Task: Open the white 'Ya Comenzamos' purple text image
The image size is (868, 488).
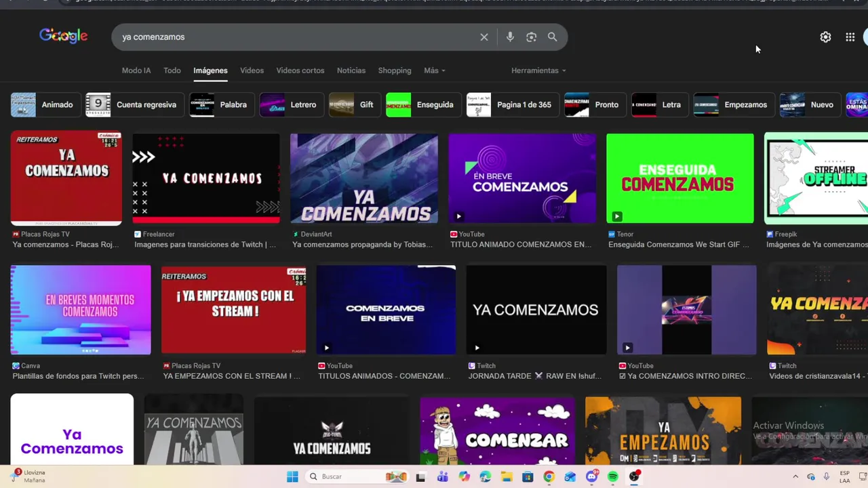Action: pyautogui.click(x=72, y=430)
